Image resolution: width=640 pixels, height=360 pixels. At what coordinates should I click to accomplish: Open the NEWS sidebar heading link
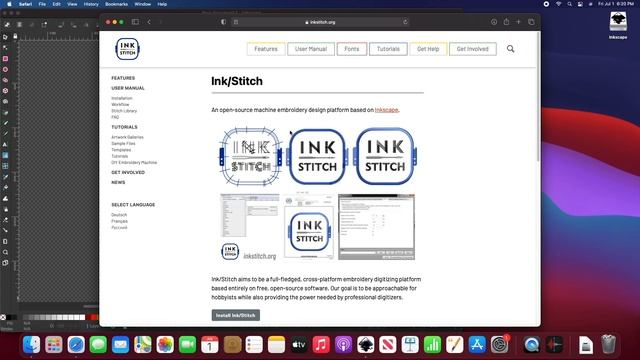118,182
